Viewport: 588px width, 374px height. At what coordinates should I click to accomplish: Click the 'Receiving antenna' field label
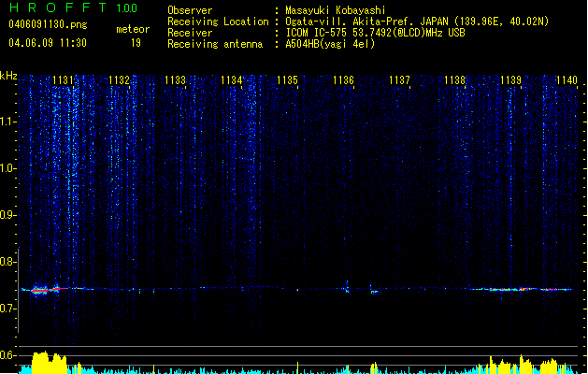[215, 44]
